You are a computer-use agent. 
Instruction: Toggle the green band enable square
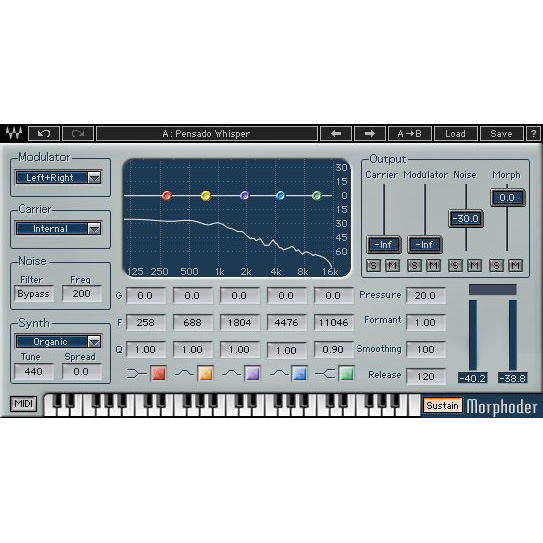(346, 373)
